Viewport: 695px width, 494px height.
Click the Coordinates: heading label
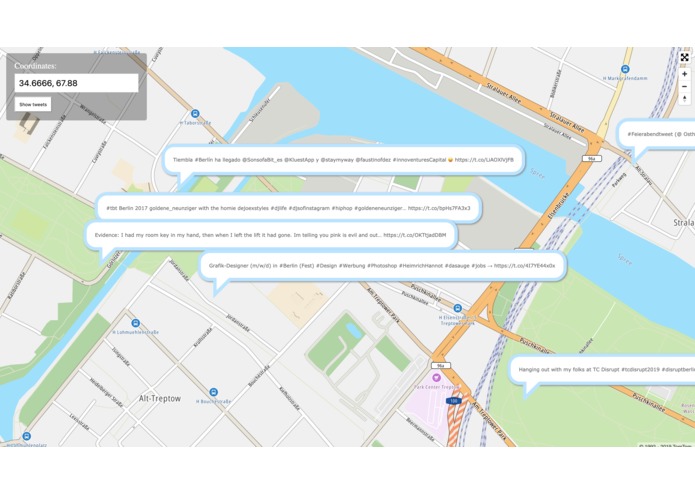click(35, 66)
